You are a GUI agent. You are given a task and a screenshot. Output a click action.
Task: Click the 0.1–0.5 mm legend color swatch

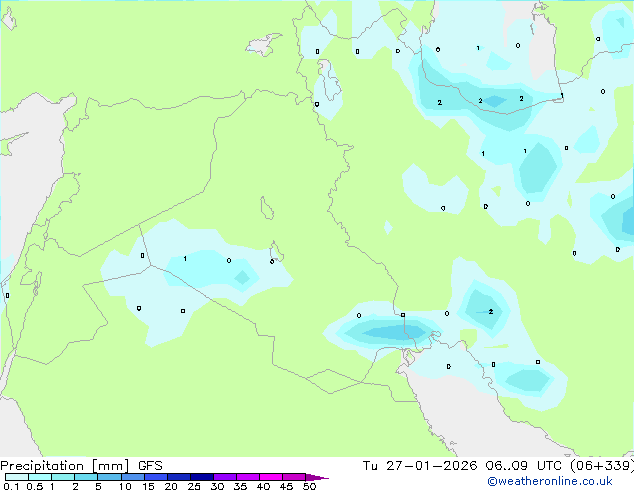click(17, 477)
